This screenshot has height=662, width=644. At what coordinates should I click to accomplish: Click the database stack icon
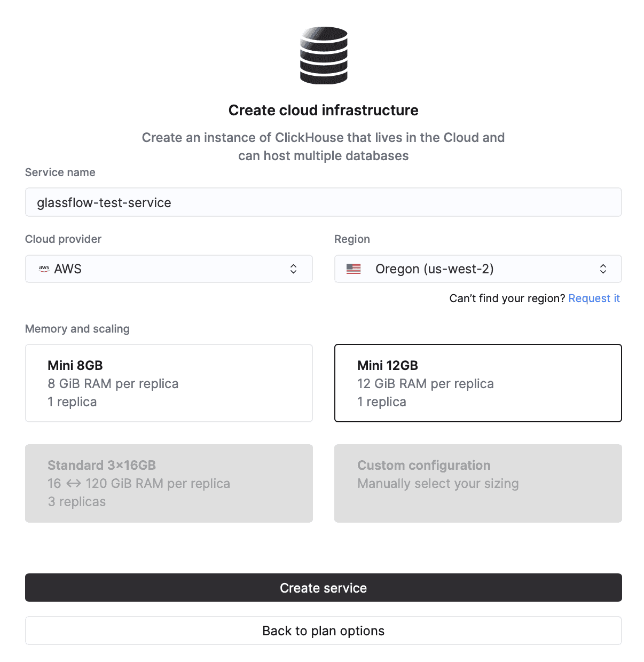tap(324, 56)
